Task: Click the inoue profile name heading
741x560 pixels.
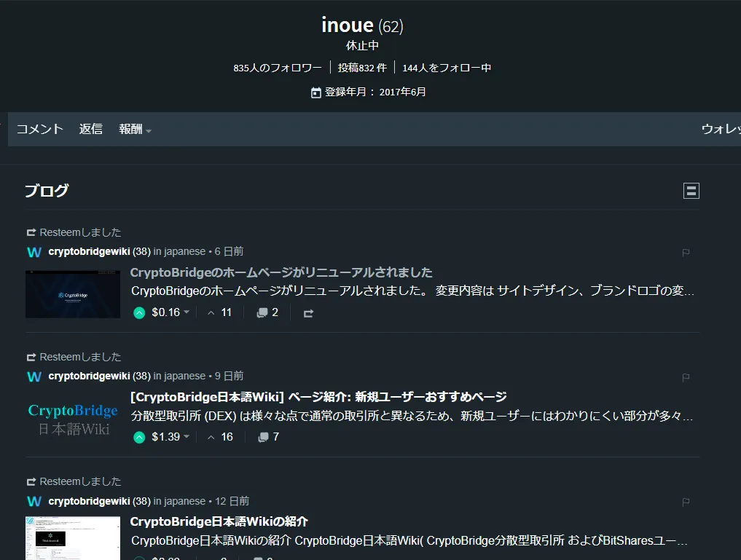Action: (x=348, y=25)
